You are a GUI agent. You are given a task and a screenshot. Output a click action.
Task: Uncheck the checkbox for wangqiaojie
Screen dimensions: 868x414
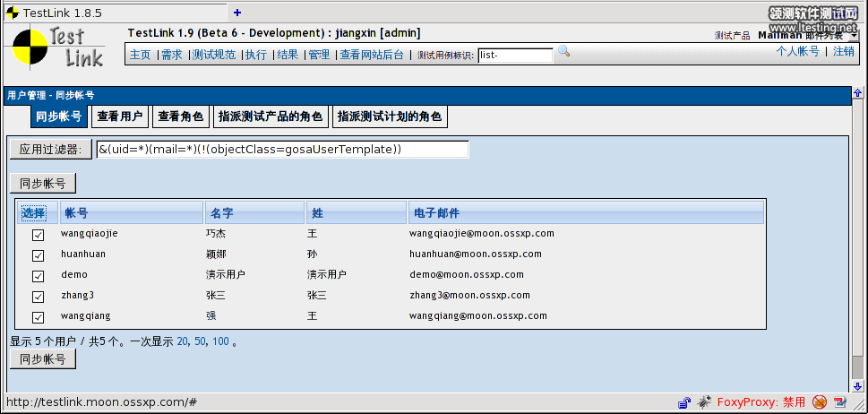(x=39, y=235)
